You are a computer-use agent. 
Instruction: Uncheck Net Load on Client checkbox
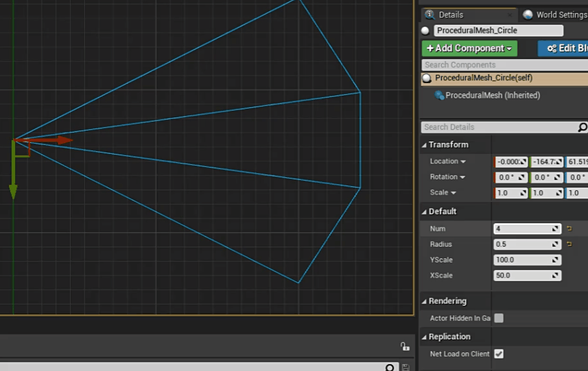(499, 354)
